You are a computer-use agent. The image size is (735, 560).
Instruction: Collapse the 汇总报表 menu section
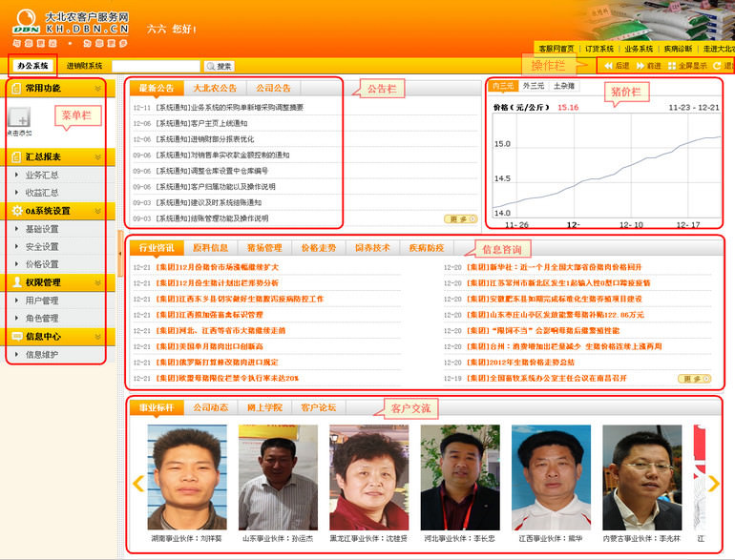[97, 156]
